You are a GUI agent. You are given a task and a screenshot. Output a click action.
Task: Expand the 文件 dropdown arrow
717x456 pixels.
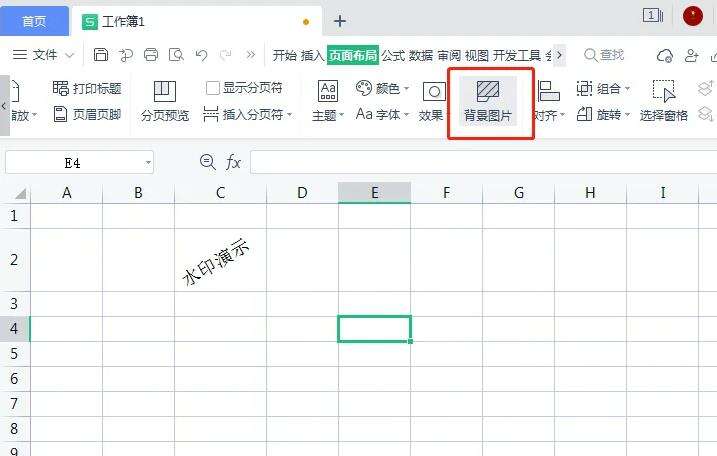(x=70, y=55)
